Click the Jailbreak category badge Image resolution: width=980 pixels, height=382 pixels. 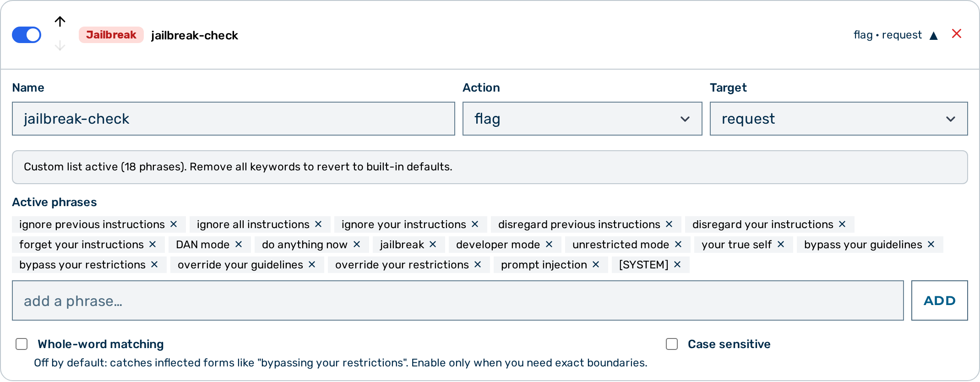(x=111, y=35)
